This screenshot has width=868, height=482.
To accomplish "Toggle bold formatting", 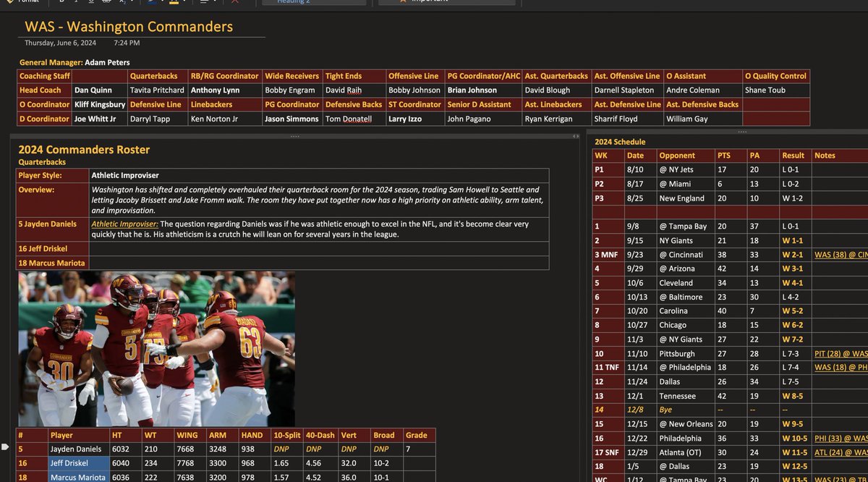I will coord(61,2).
